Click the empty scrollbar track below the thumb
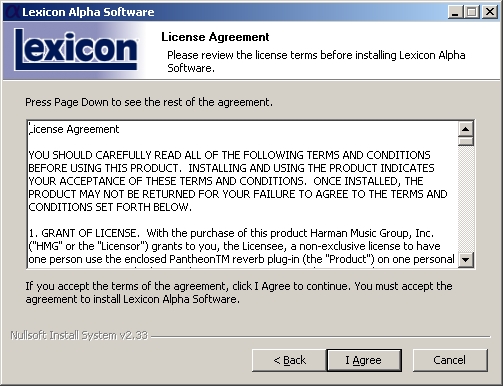 (466, 199)
